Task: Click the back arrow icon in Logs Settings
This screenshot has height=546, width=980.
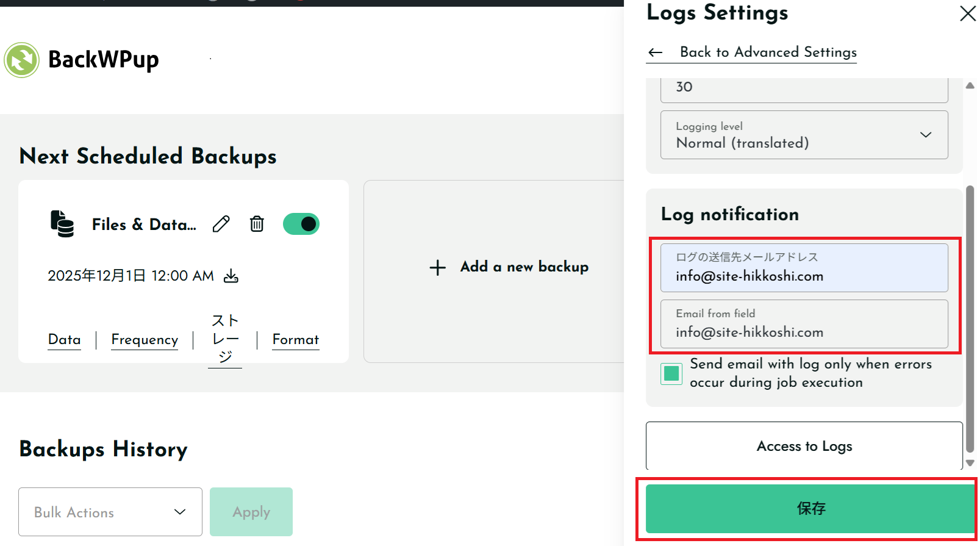Action: tap(656, 52)
